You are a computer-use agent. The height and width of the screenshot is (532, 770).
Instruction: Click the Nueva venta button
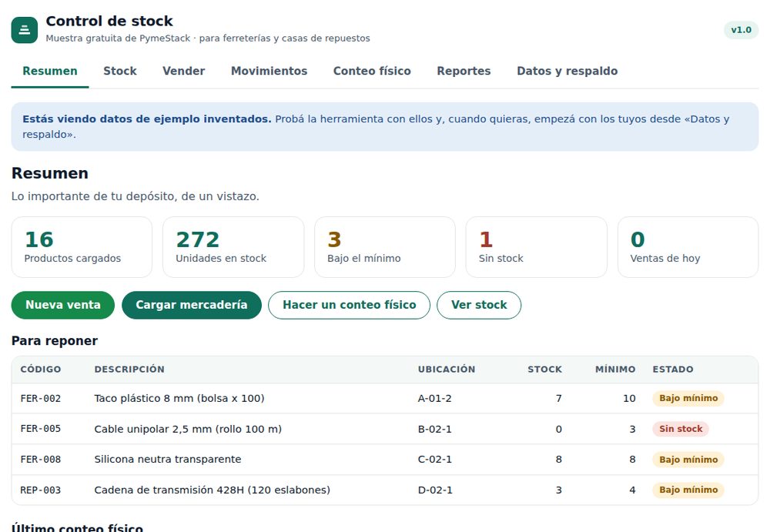pos(63,305)
